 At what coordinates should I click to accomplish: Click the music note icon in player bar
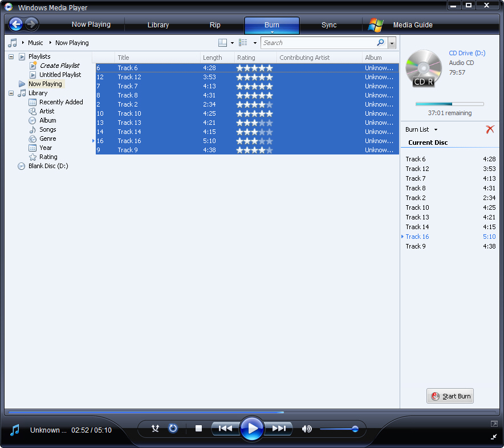(14, 430)
